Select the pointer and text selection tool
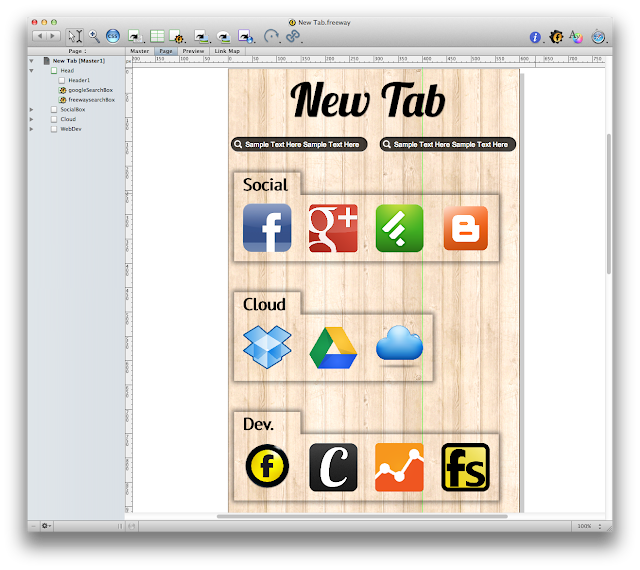The width and height of the screenshot is (640, 570). pos(75,36)
